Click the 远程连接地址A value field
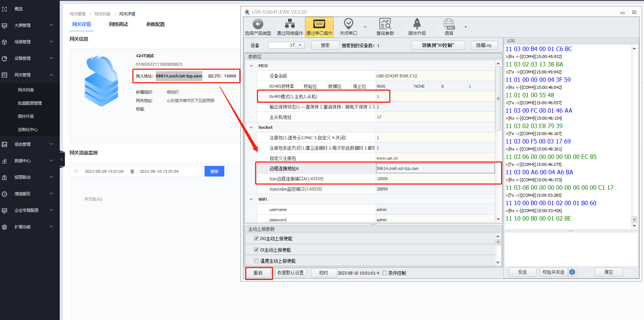 (x=435, y=168)
